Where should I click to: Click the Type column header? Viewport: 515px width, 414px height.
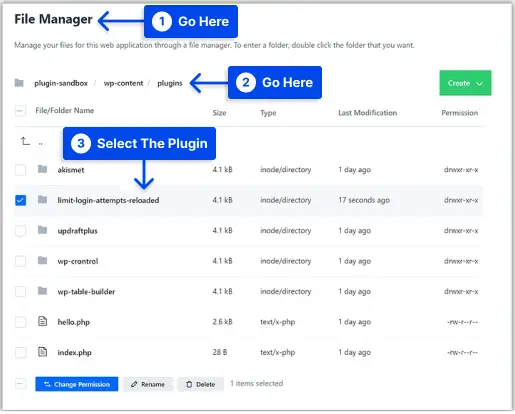click(268, 113)
